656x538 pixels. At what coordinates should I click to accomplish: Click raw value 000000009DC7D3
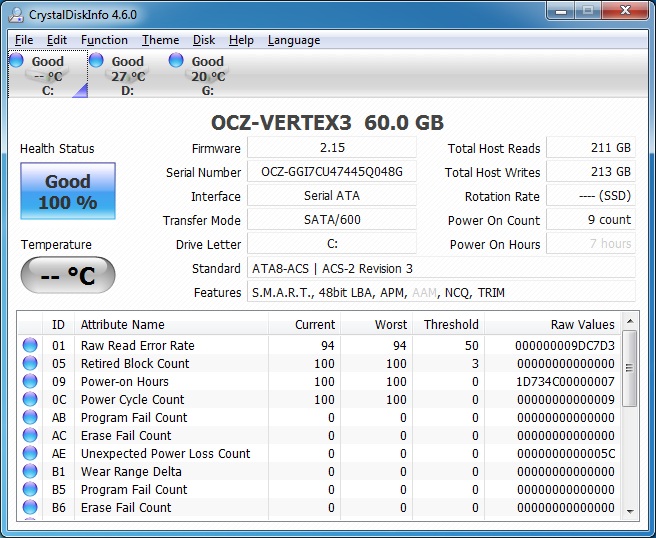click(565, 346)
